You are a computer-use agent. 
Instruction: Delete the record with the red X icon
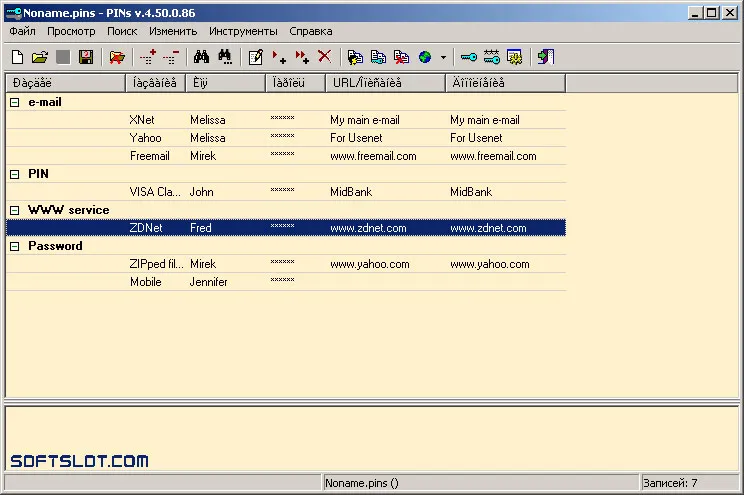pyautogui.click(x=325, y=56)
